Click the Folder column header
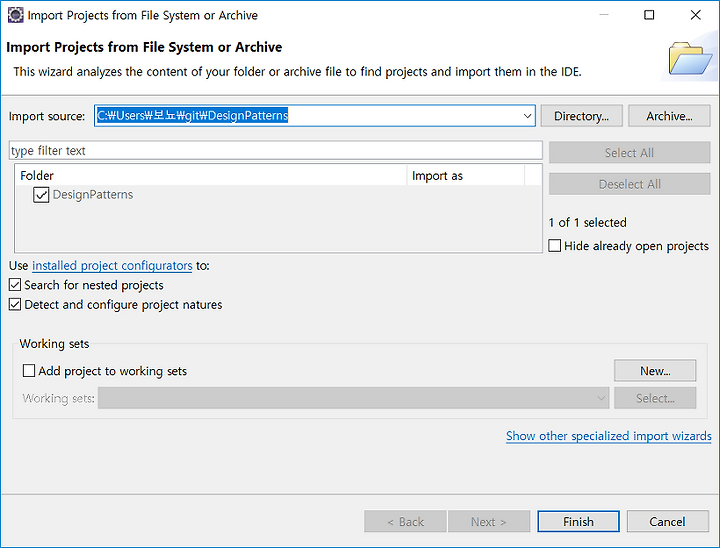Image resolution: width=720 pixels, height=548 pixels. pyautogui.click(x=211, y=175)
